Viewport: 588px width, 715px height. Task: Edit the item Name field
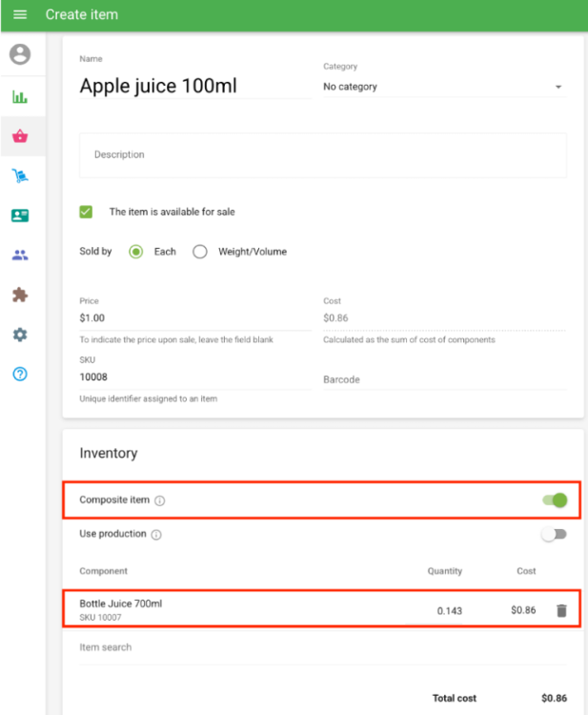tap(195, 86)
